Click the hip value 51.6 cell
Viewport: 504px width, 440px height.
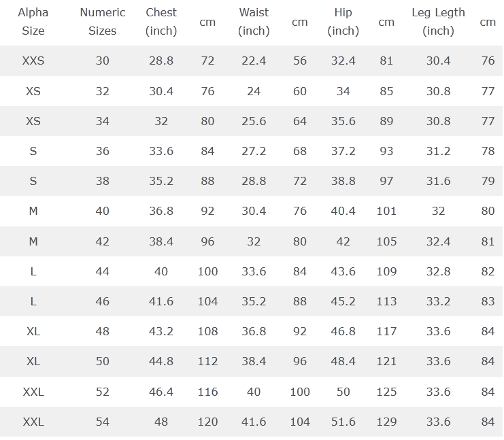(x=343, y=422)
